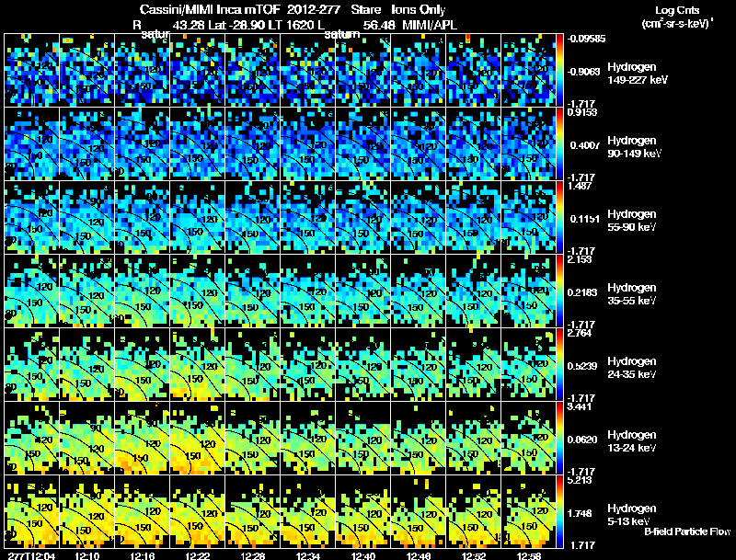
Task: Select the color bar beside Hydrogen 55-90 keV
Action: coord(559,217)
